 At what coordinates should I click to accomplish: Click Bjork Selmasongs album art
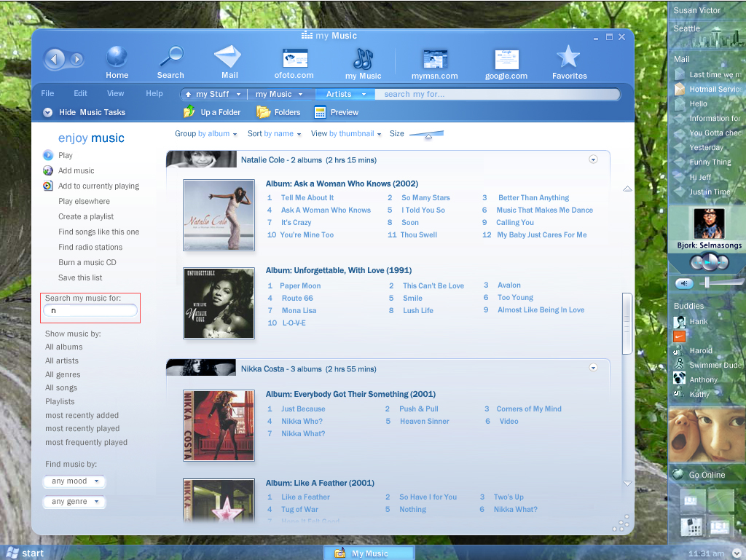pyautogui.click(x=709, y=224)
